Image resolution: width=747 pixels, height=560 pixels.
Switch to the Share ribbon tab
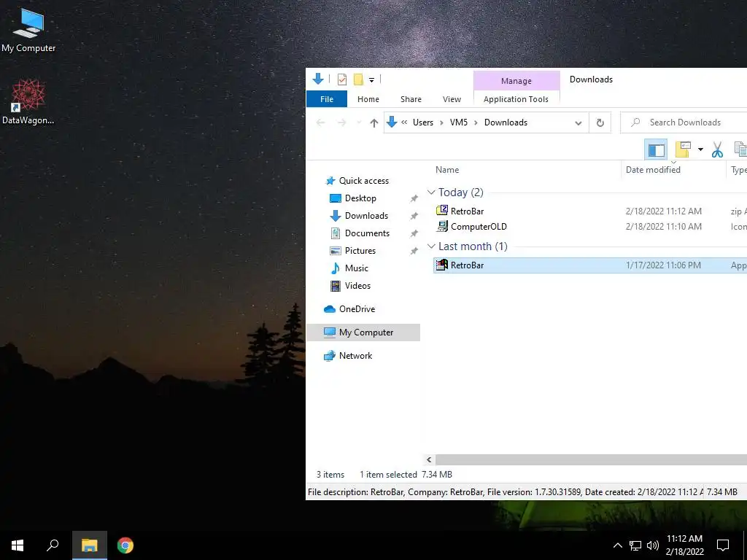point(411,99)
